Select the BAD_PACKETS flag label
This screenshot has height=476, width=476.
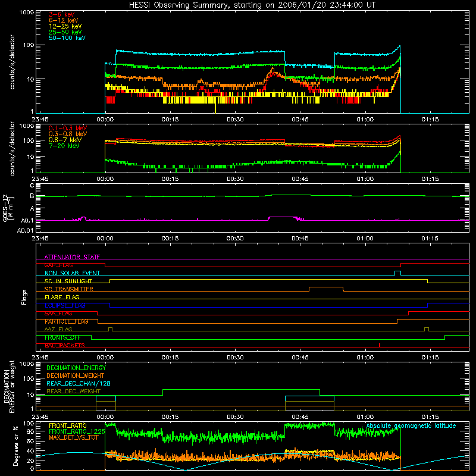[x=64, y=345]
